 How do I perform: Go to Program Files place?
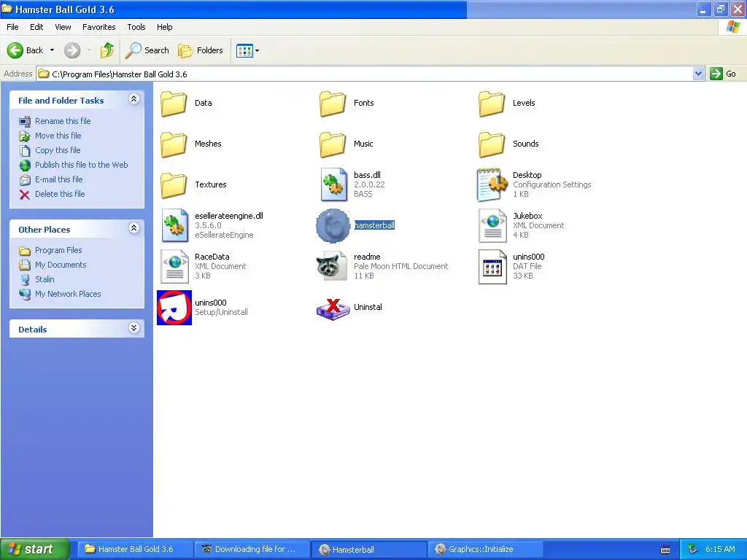(58, 251)
